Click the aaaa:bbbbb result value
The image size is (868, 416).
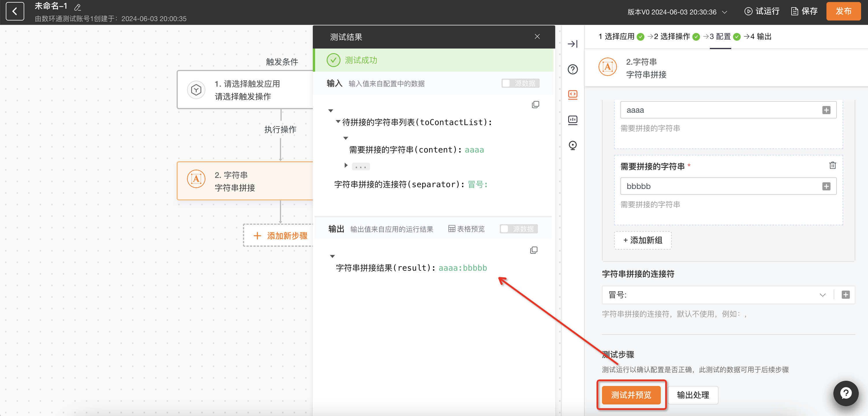[x=463, y=268]
